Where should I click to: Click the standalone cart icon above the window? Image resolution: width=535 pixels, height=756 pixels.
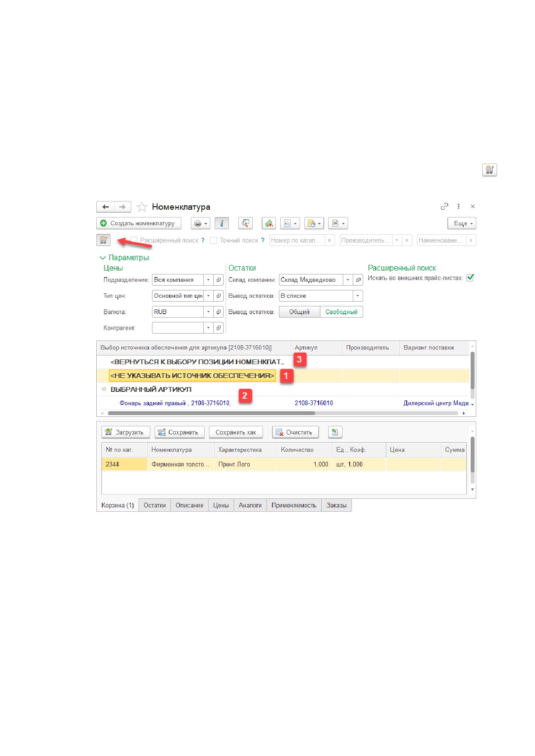489,170
